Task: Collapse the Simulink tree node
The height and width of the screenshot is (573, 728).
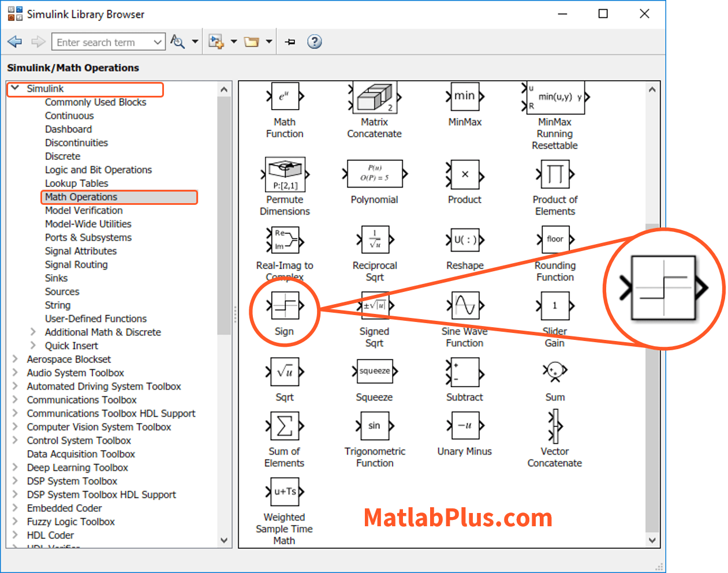Action: 16,88
